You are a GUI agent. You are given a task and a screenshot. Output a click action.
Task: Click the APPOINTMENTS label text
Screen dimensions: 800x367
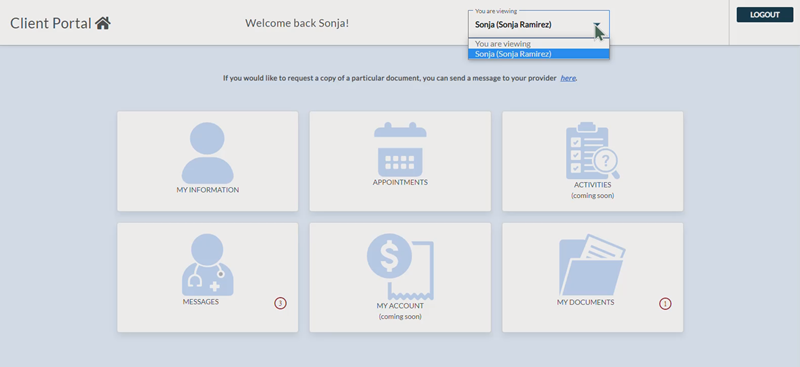point(400,182)
